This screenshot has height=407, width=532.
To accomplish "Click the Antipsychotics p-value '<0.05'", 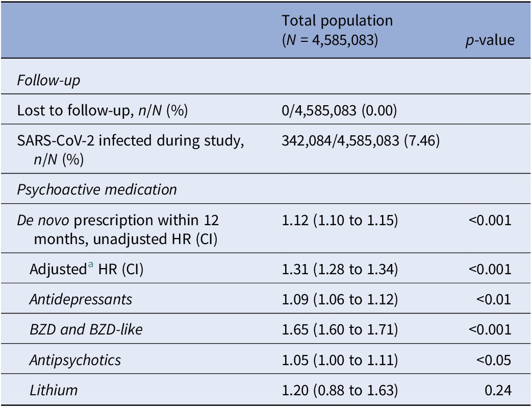I will 494,360.
